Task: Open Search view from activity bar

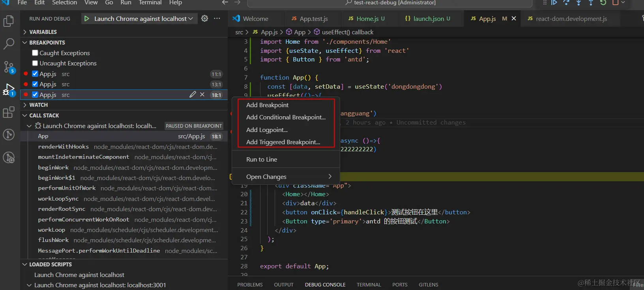Action: click(9, 44)
